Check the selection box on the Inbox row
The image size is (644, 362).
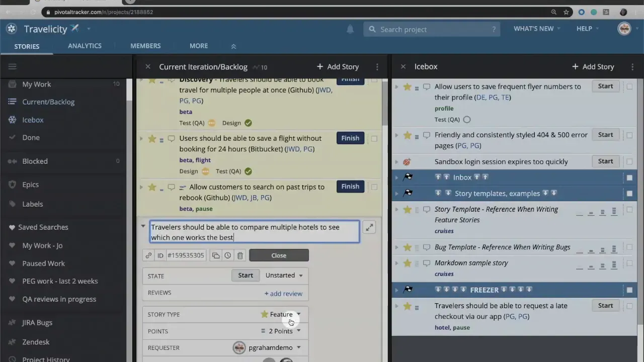(x=629, y=177)
